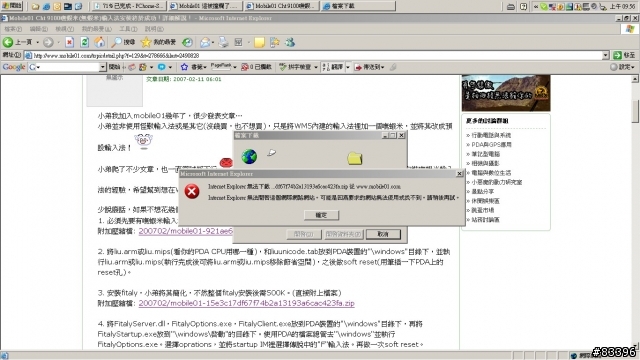Click the 移至 Go button
This screenshot has width=640, height=360.
[x=625, y=56]
